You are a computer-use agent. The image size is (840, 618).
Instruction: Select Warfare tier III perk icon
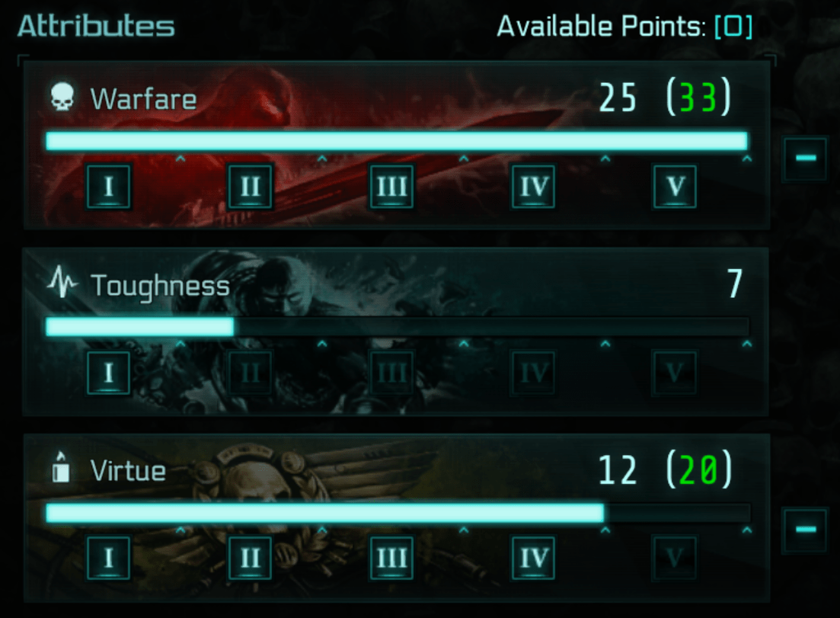[x=391, y=187]
